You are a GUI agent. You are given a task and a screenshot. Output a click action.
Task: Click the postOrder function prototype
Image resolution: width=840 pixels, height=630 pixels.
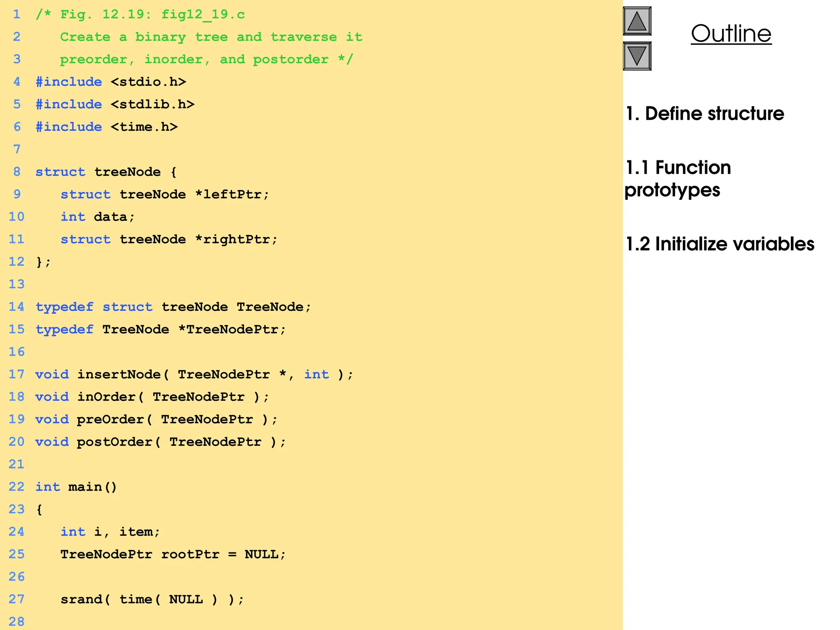click(160, 442)
